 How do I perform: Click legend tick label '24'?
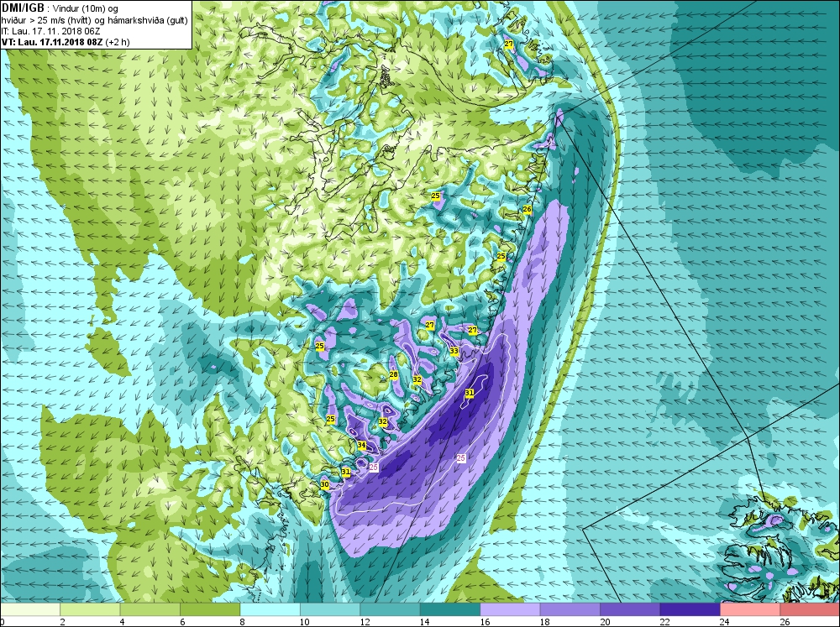[x=724, y=622]
